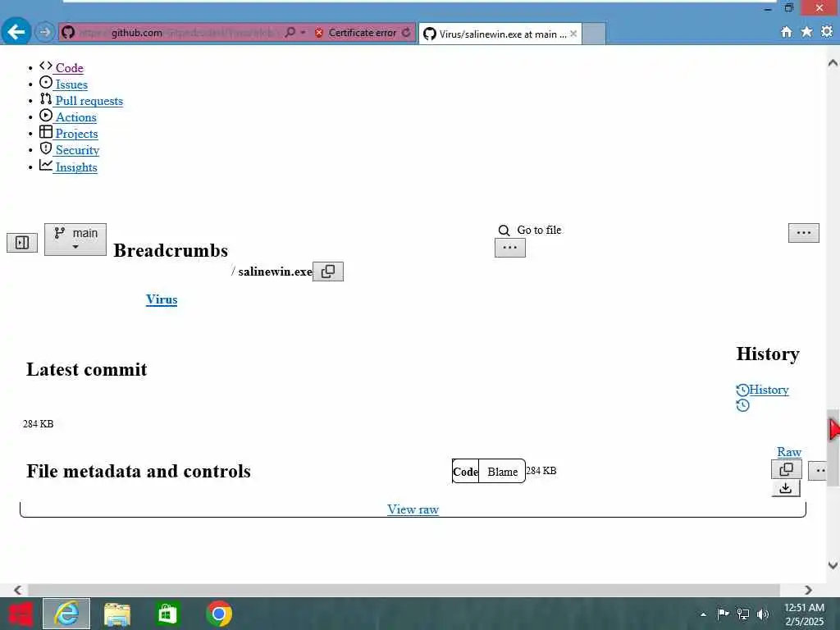Click the copy raw file icon button
Image resolution: width=840 pixels, height=630 pixels.
click(x=787, y=469)
